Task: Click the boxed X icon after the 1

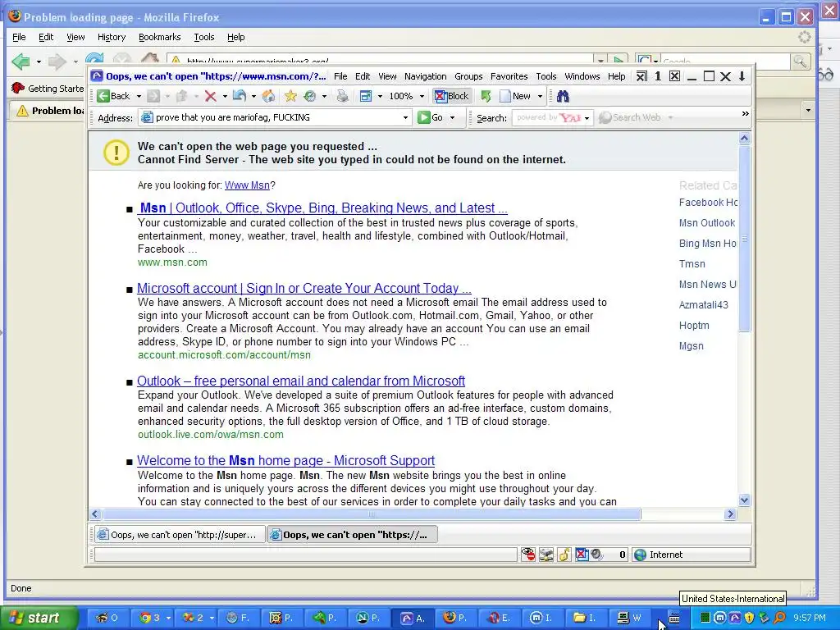Action: point(675,76)
